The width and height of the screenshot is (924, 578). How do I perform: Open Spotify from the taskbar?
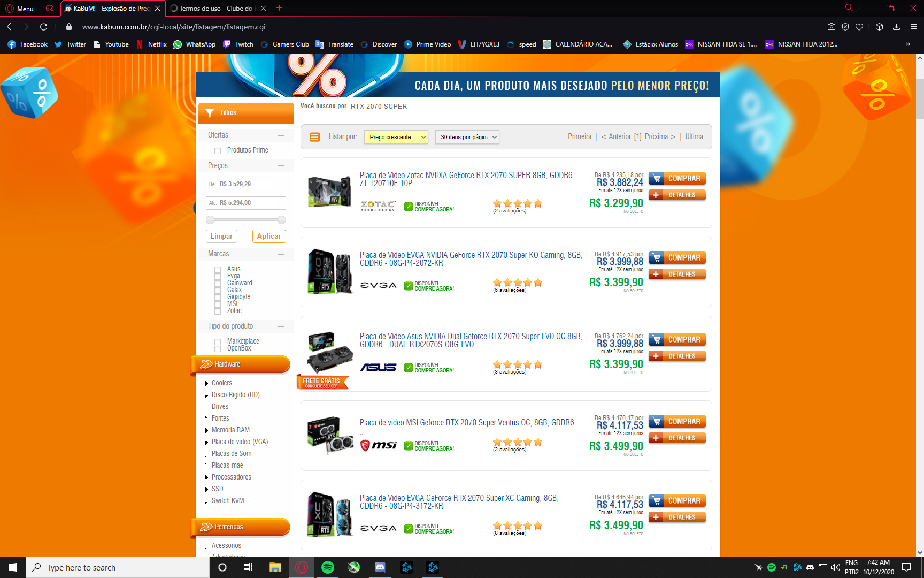pos(328,567)
